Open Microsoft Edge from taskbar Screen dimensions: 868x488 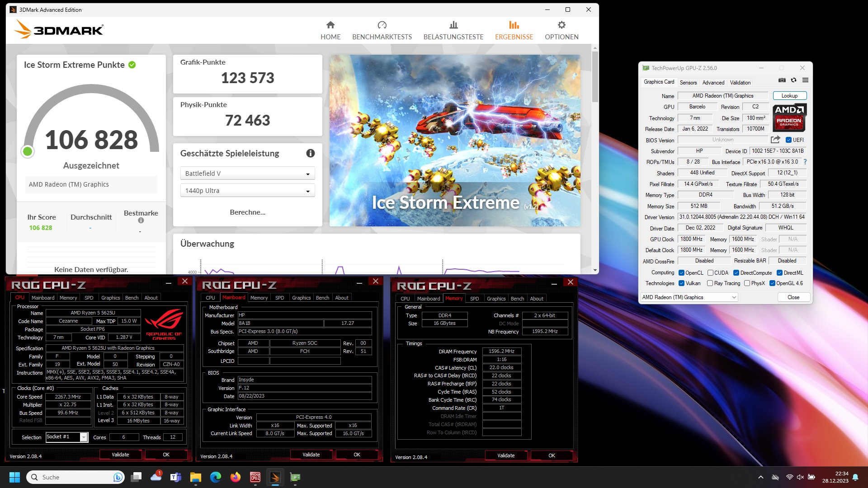click(216, 477)
